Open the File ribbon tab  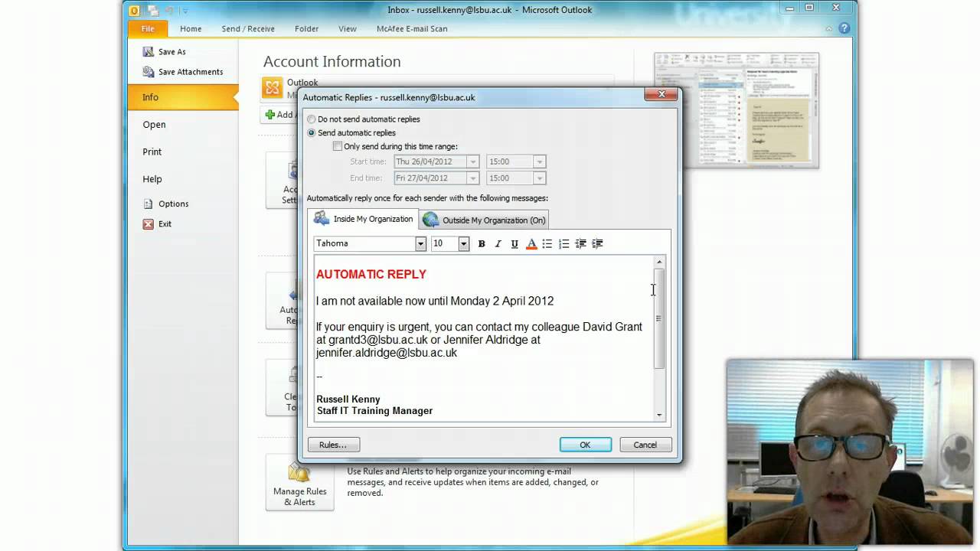click(148, 28)
